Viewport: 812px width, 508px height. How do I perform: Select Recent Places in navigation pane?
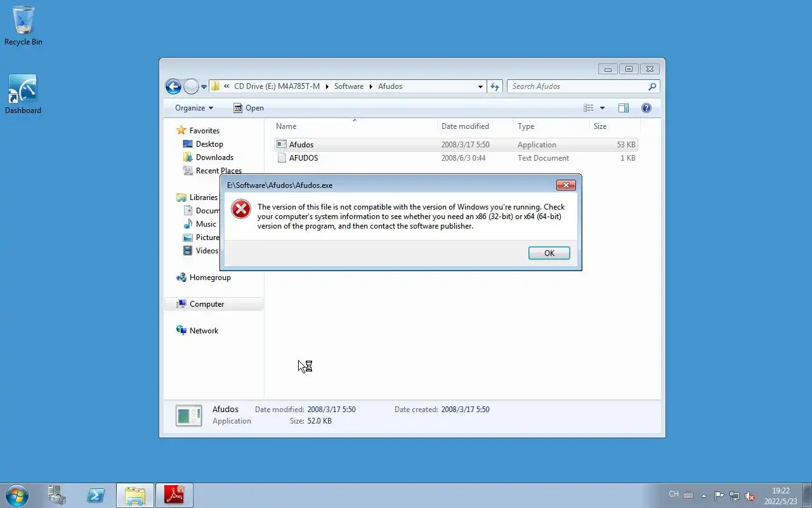(213, 171)
